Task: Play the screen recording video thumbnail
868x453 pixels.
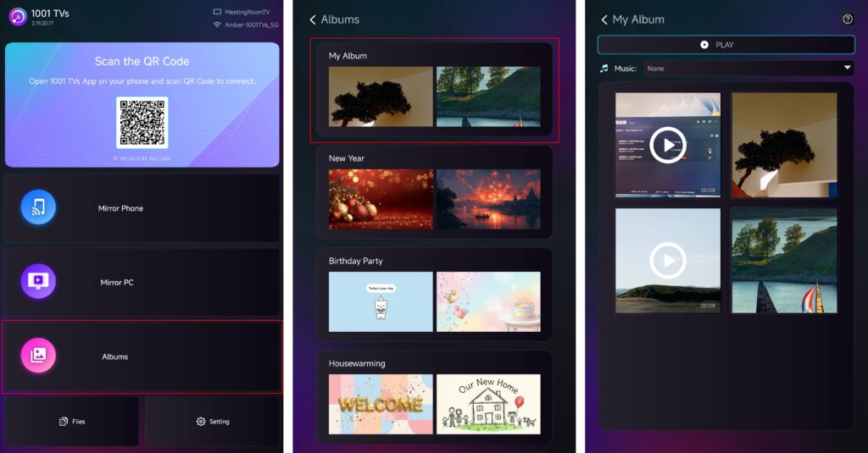Action: [x=668, y=145]
